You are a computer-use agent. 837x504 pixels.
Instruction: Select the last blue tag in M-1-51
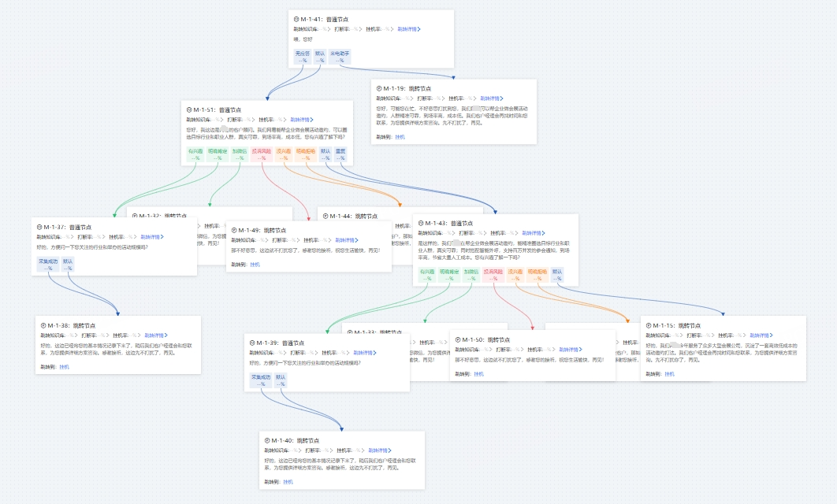(340, 154)
